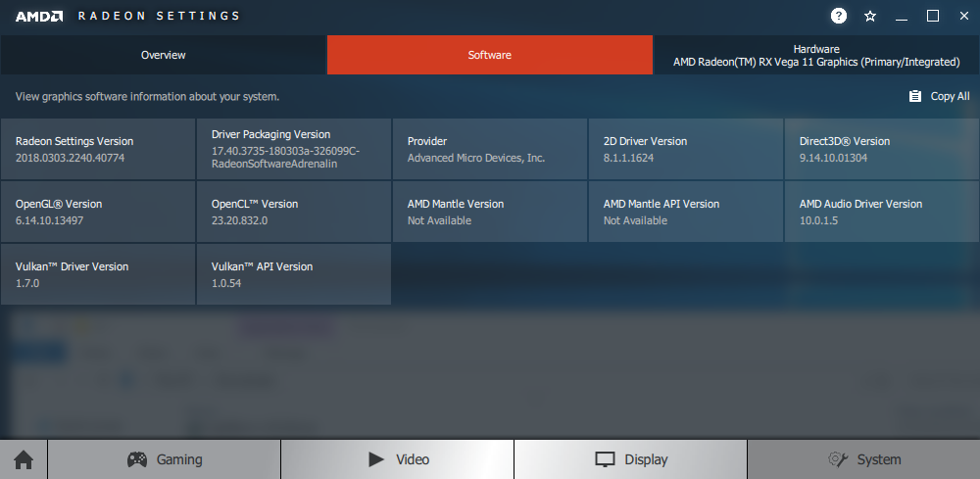The image size is (980, 479).
Task: Click Advanced Micro Devices, Inc. text
Action: pos(476,158)
